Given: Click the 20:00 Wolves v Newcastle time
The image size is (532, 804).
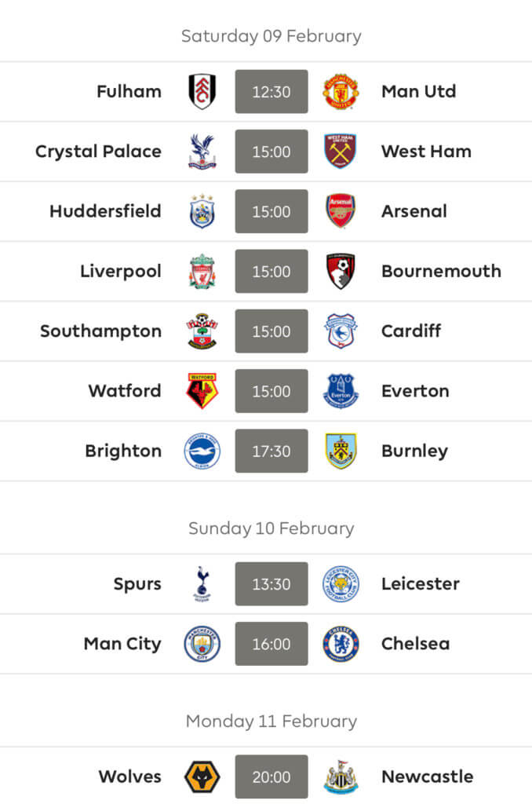Looking at the screenshot, I should pyautogui.click(x=271, y=777).
